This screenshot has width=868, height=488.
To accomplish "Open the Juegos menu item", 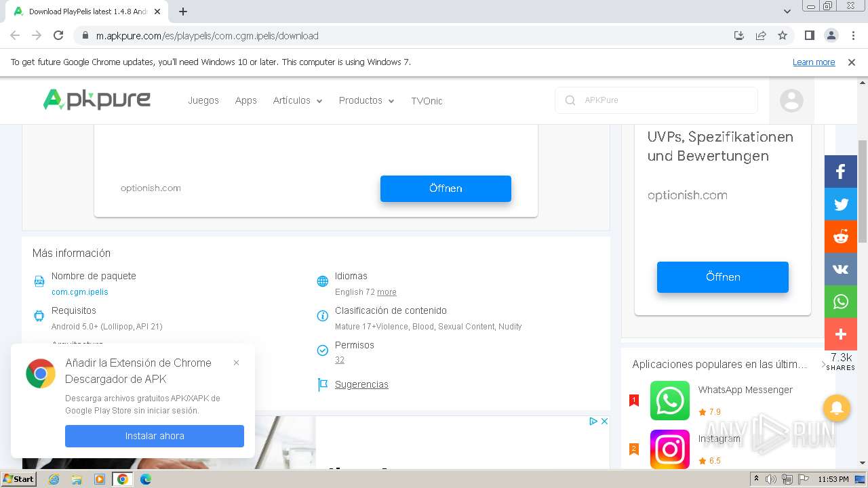I will point(203,100).
